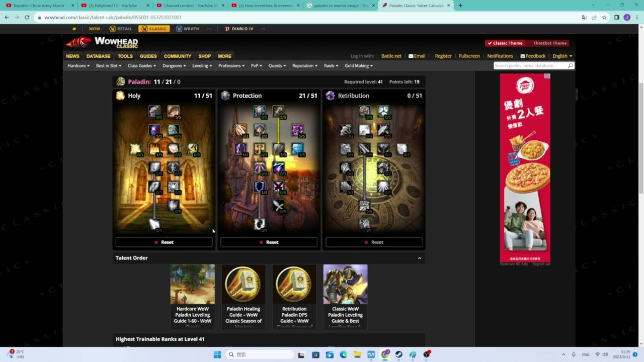Screen dimensions: 644x362
Task: Switch to the WRATH site tab
Action: tap(188, 29)
